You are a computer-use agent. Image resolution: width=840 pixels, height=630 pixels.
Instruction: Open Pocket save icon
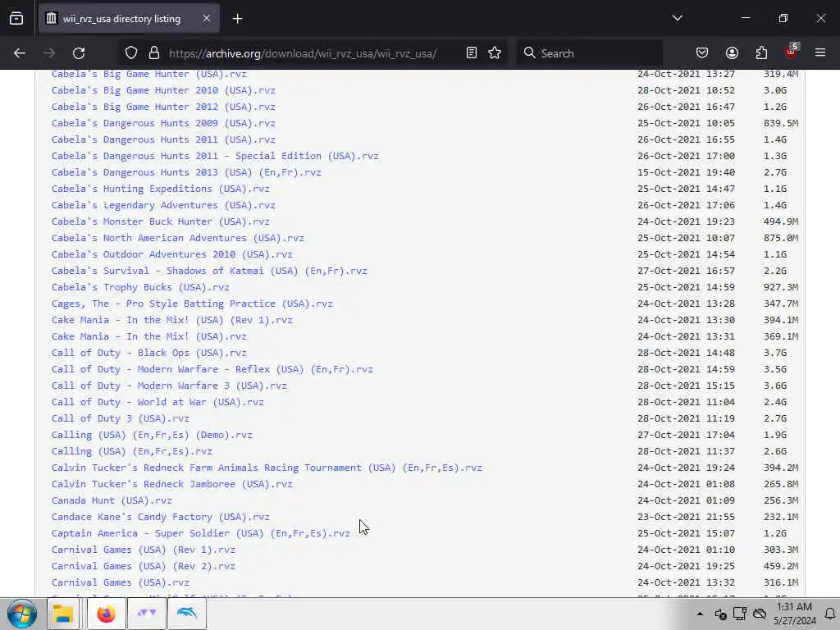[702, 53]
